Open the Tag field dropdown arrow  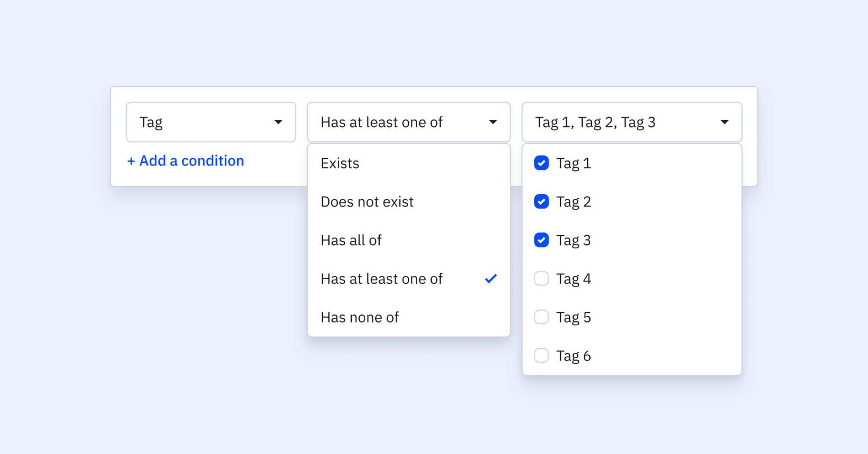[x=278, y=122]
